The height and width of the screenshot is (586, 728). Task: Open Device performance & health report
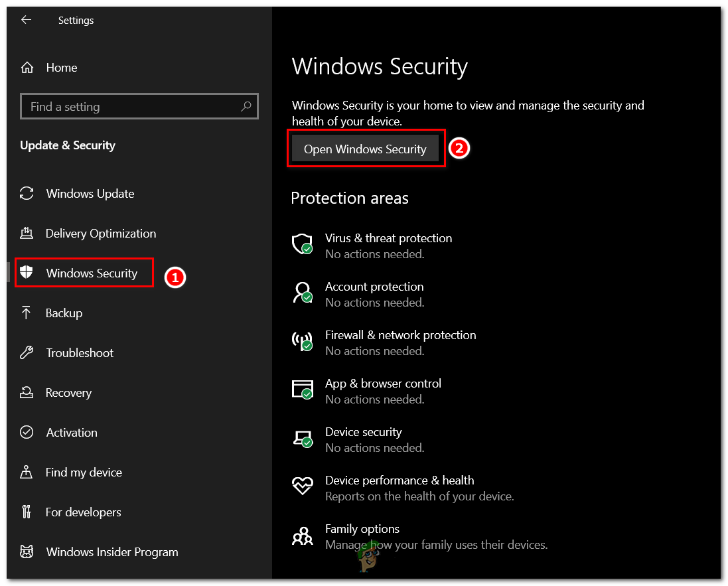[x=399, y=480]
